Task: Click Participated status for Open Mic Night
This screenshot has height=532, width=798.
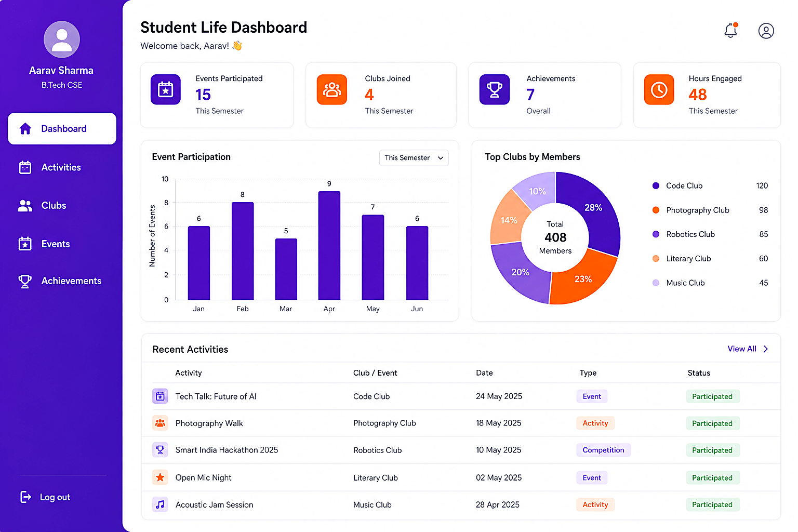Action: click(712, 478)
